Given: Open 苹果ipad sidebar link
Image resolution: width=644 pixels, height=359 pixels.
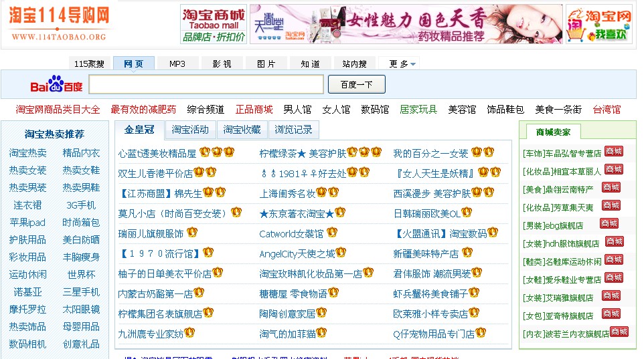Looking at the screenshot, I should pyautogui.click(x=27, y=223).
